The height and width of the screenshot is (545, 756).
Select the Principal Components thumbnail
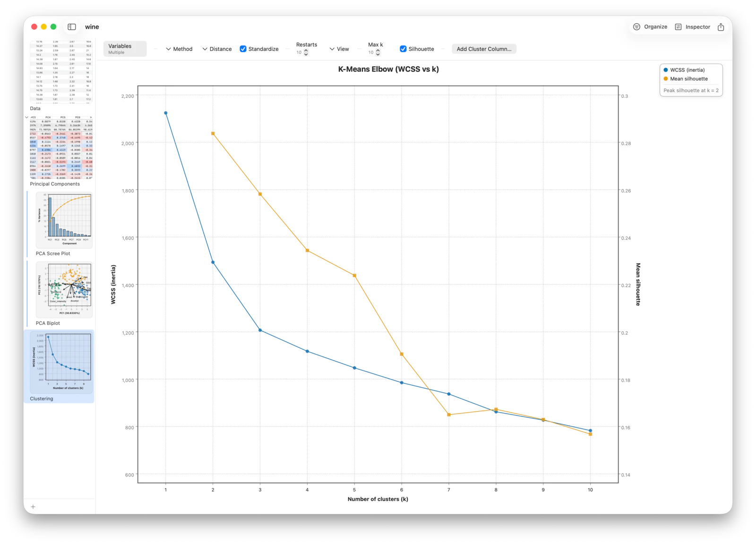pos(61,147)
